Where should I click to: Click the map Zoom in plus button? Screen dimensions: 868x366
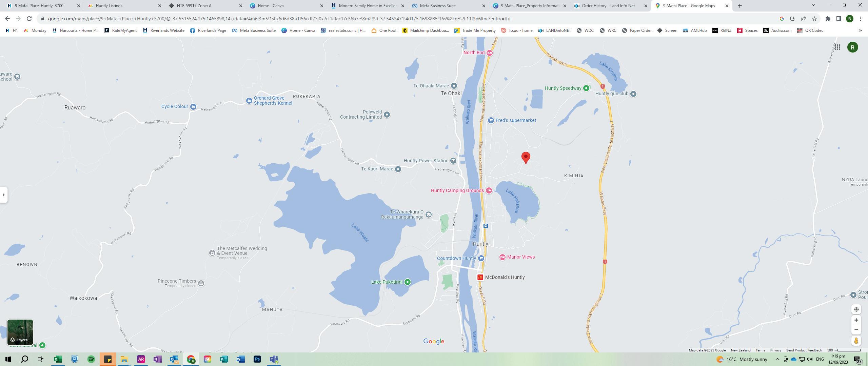[x=856, y=320]
